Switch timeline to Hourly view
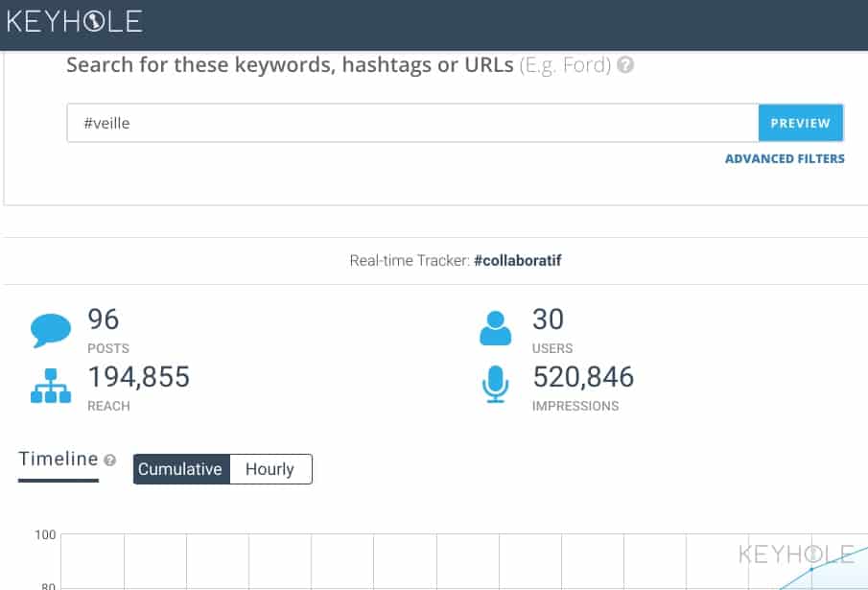This screenshot has width=868, height=590. click(270, 469)
